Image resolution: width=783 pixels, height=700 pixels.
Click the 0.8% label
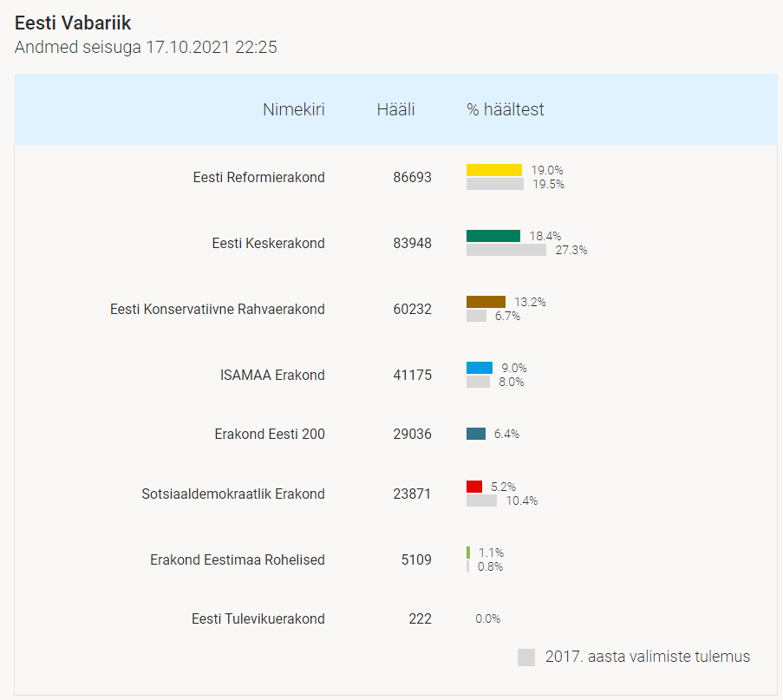point(490,567)
